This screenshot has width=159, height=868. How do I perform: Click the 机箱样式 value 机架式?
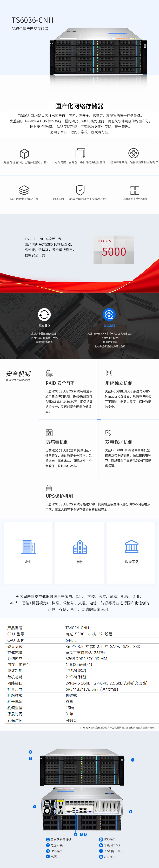71,695
